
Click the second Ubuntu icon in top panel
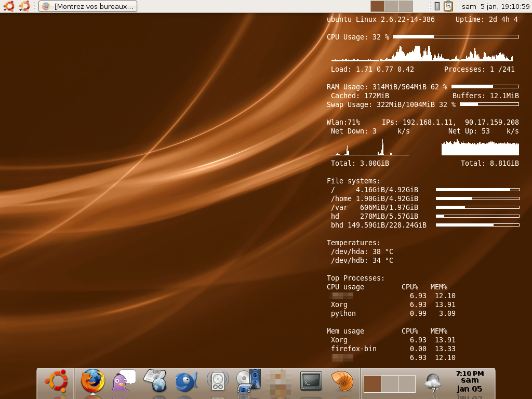pos(24,6)
